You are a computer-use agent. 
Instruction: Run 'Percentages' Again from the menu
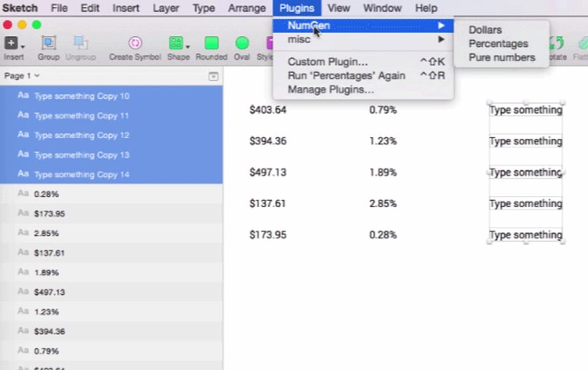(x=346, y=75)
